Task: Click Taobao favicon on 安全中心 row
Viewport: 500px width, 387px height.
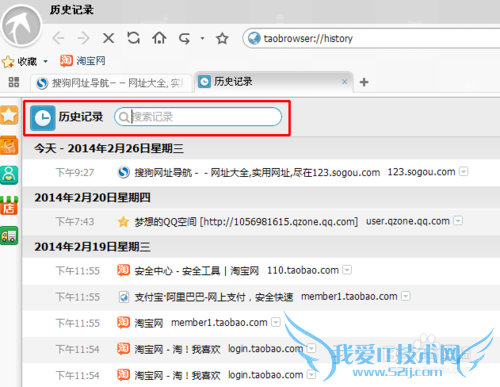Action: pos(123,270)
